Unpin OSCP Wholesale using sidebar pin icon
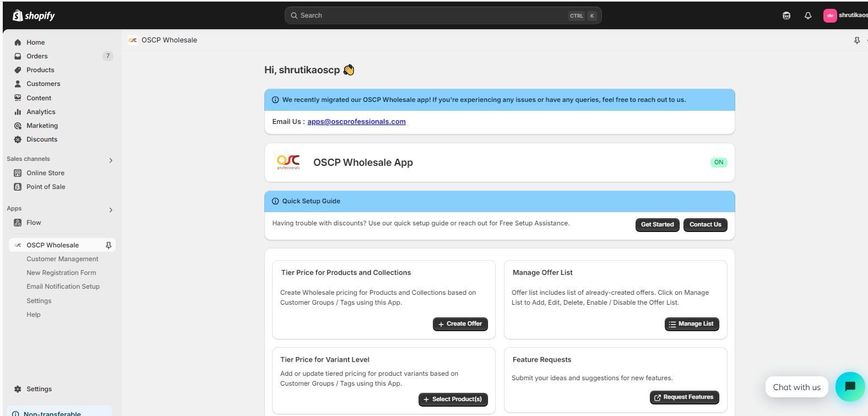This screenshot has width=868, height=416. 109,245
